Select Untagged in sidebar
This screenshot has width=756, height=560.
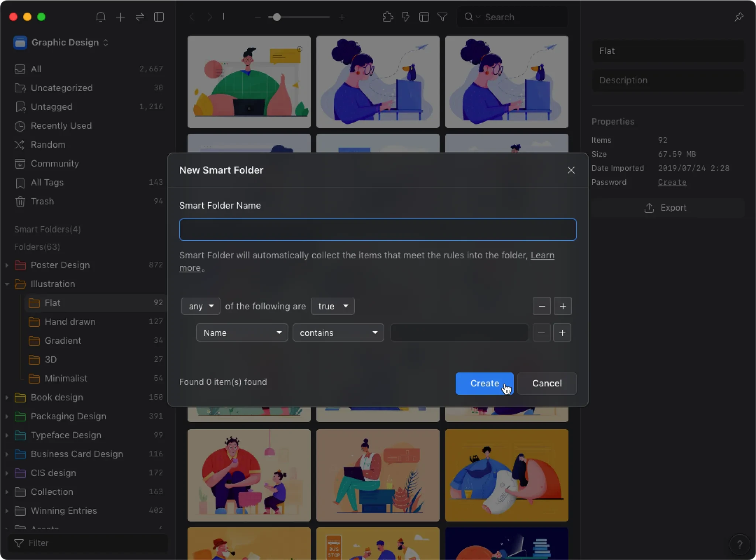coord(89,107)
